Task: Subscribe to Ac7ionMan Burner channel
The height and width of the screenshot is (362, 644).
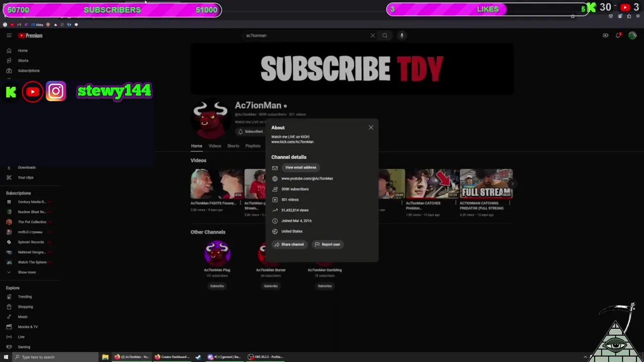Action: 271,286
